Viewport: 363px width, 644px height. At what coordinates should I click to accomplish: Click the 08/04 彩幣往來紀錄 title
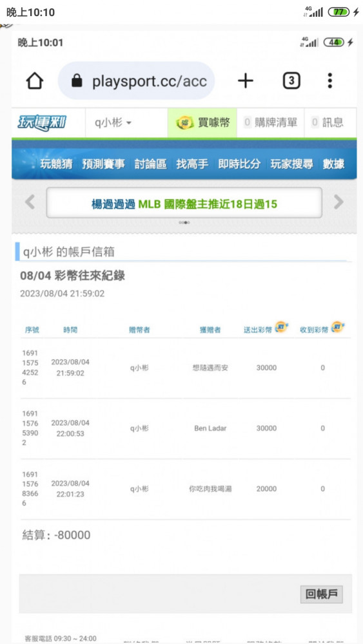coord(72,276)
